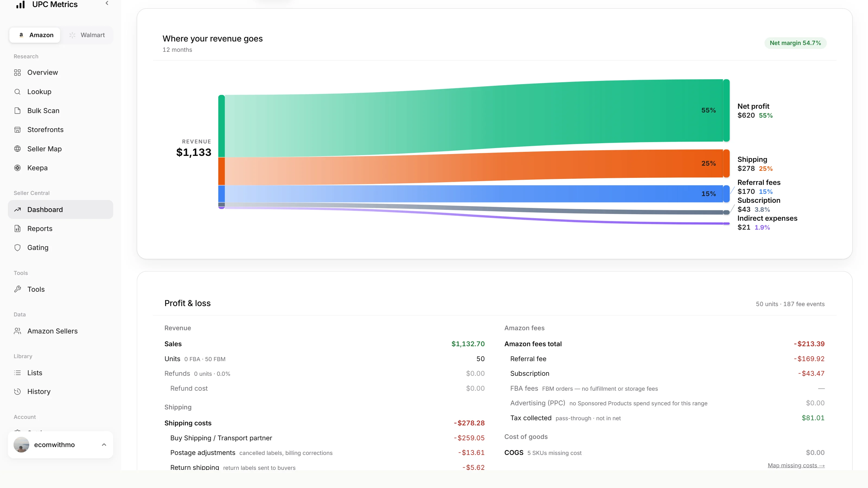
Task: Navigate to Storefronts
Action: coord(60,130)
